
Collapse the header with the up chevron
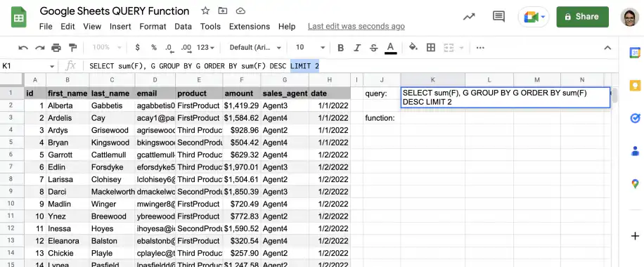pos(608,48)
